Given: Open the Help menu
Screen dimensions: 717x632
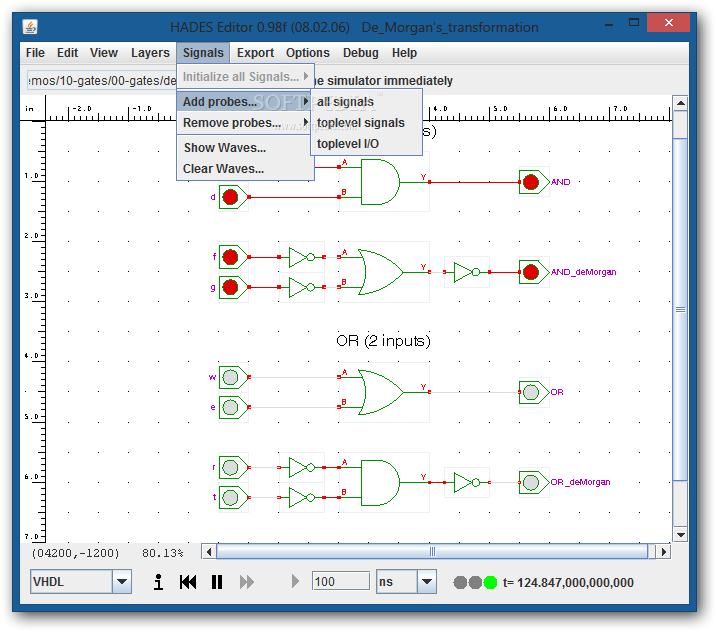Looking at the screenshot, I should click(x=404, y=53).
